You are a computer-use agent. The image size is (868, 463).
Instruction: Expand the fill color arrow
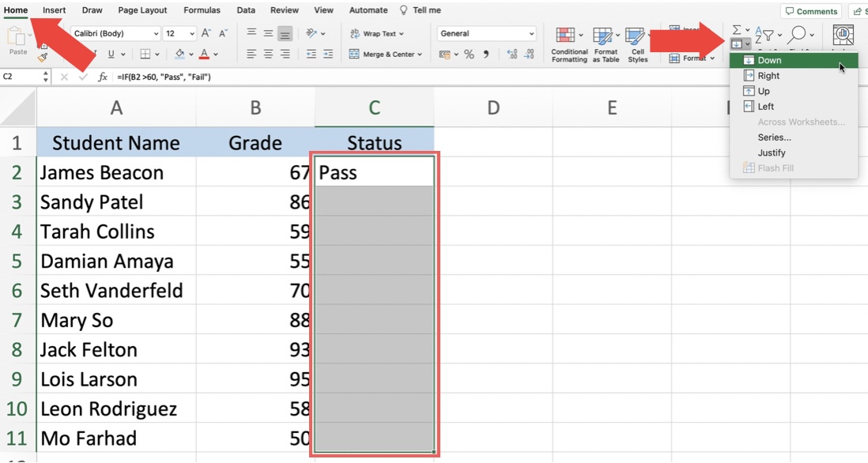coord(191,55)
